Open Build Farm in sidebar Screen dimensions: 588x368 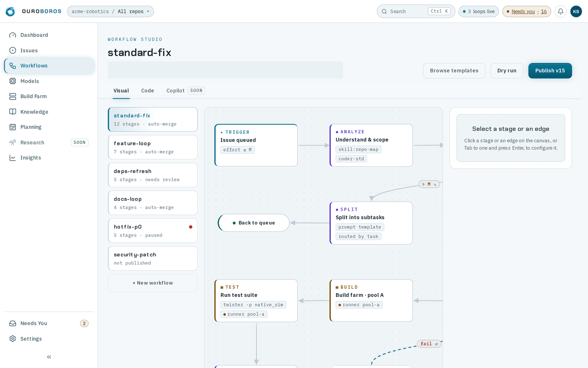49,96
